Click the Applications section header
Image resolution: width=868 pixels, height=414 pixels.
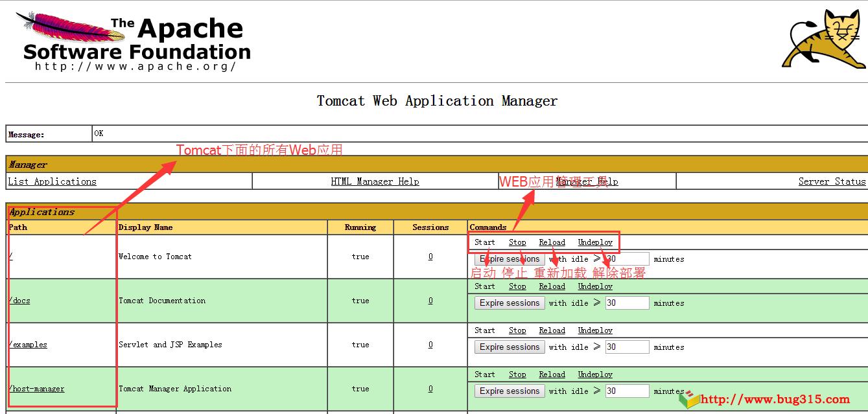tap(41, 212)
